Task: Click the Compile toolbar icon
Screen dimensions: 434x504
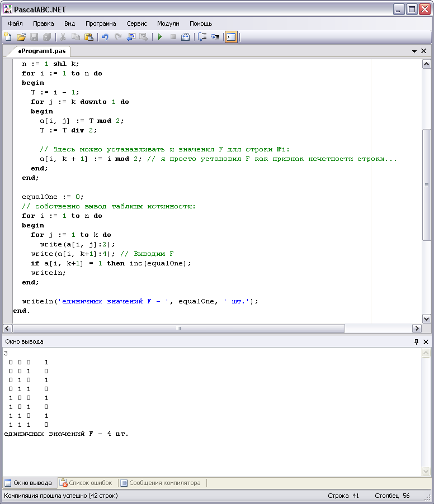Action: [186, 37]
